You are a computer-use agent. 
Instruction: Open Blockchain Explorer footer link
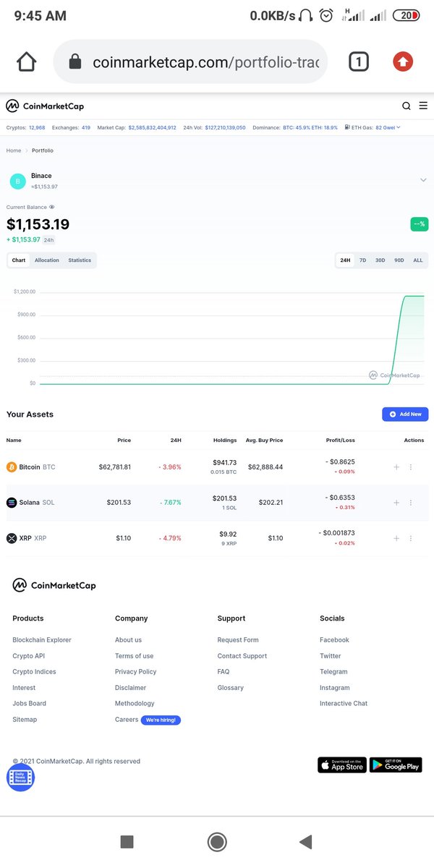[42, 640]
